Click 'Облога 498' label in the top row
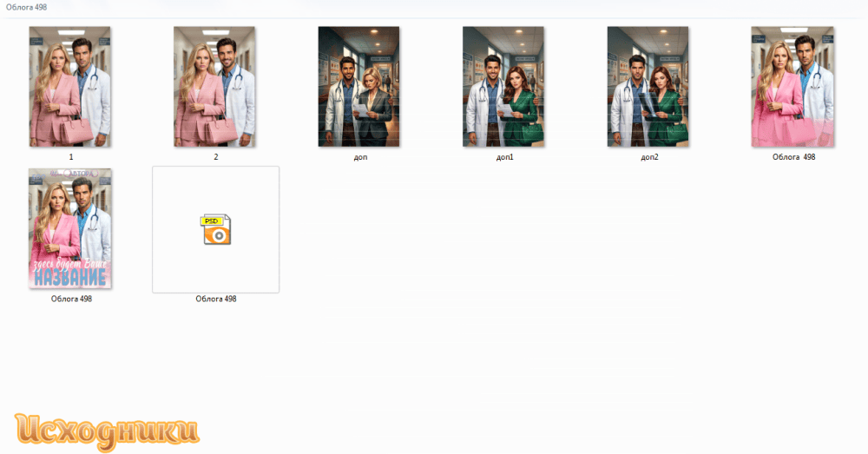 click(x=794, y=157)
